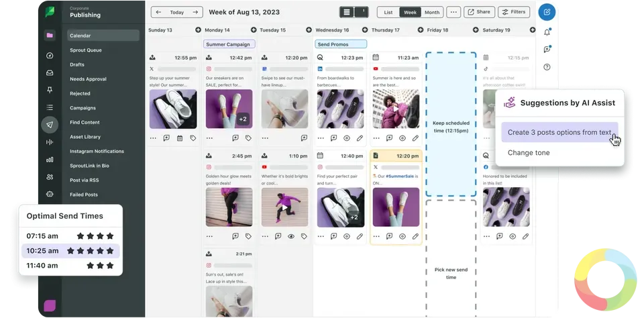Image resolution: width=644 pixels, height=318 pixels.
Task: Open the compose new post button
Action: pyautogui.click(x=547, y=12)
